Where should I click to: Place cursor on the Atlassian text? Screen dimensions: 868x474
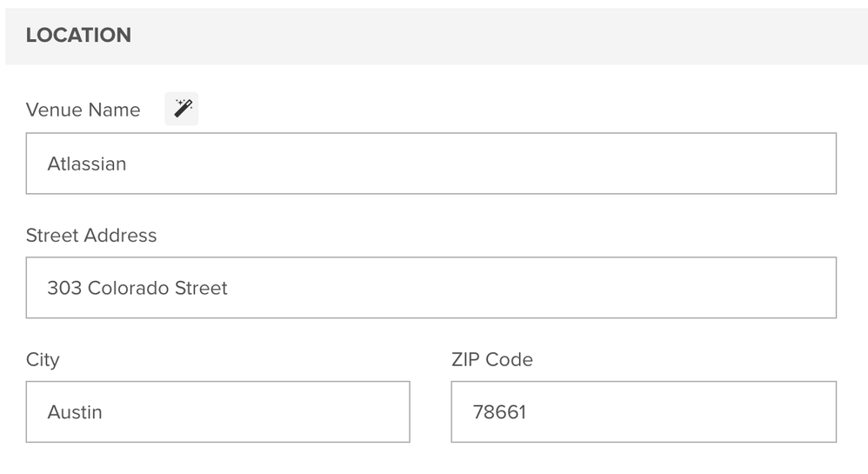click(x=87, y=164)
